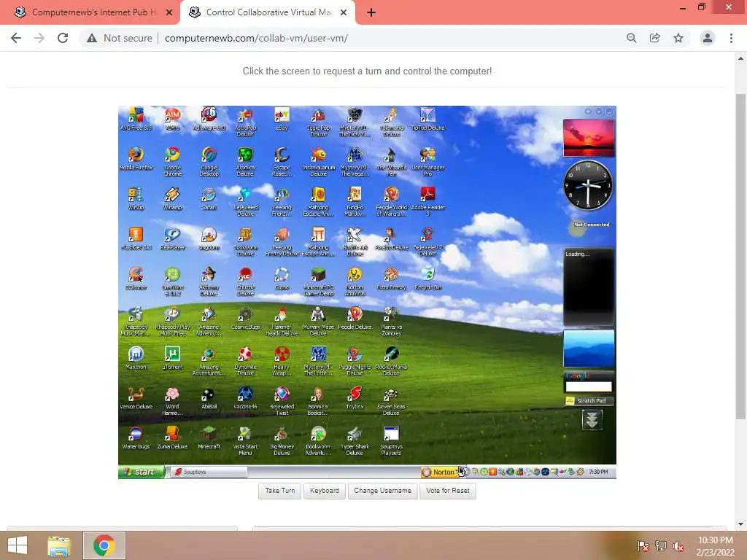Bookmark this page with the star
The width and height of the screenshot is (747, 560).
click(678, 38)
